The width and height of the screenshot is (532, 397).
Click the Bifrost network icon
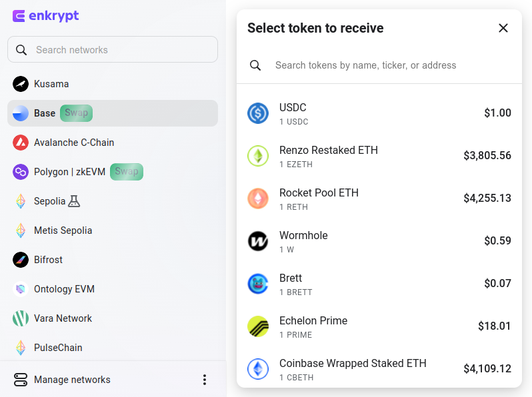(21, 260)
